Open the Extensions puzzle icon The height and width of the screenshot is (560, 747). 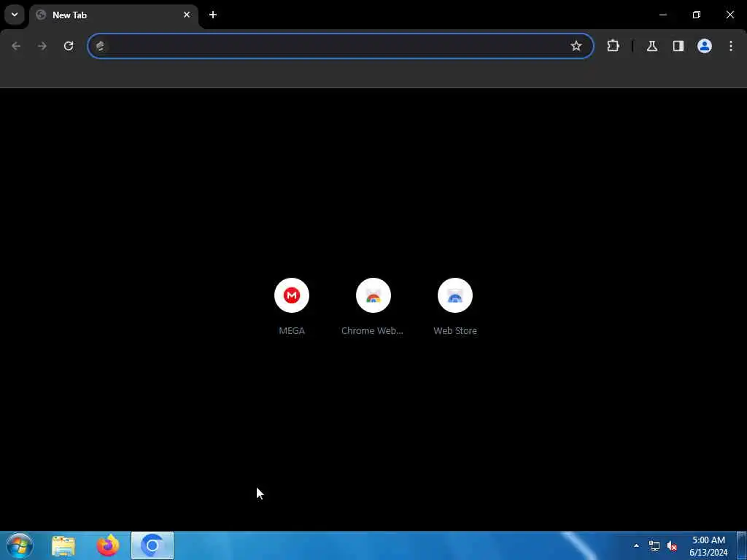tap(613, 46)
